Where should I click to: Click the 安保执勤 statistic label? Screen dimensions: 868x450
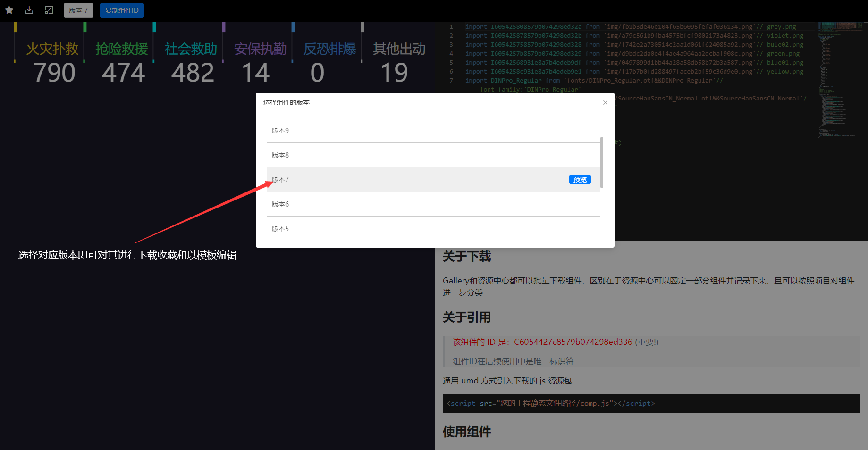click(x=261, y=49)
